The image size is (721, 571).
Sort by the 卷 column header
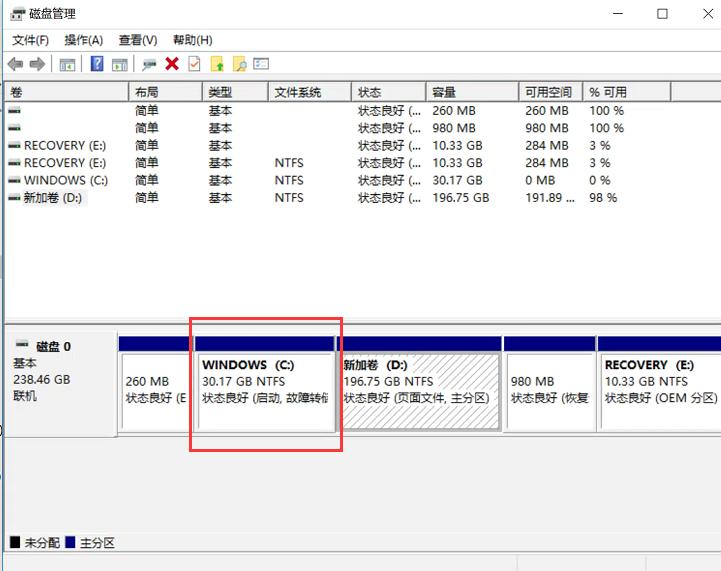click(x=66, y=92)
